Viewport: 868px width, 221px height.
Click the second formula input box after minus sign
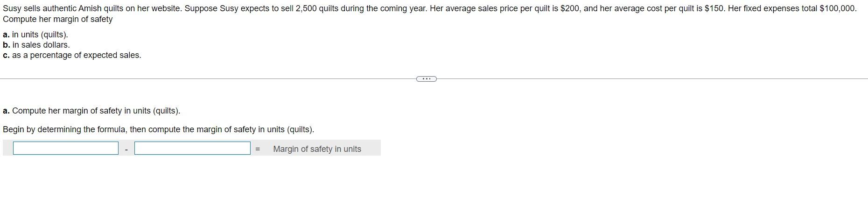pyautogui.click(x=192, y=148)
